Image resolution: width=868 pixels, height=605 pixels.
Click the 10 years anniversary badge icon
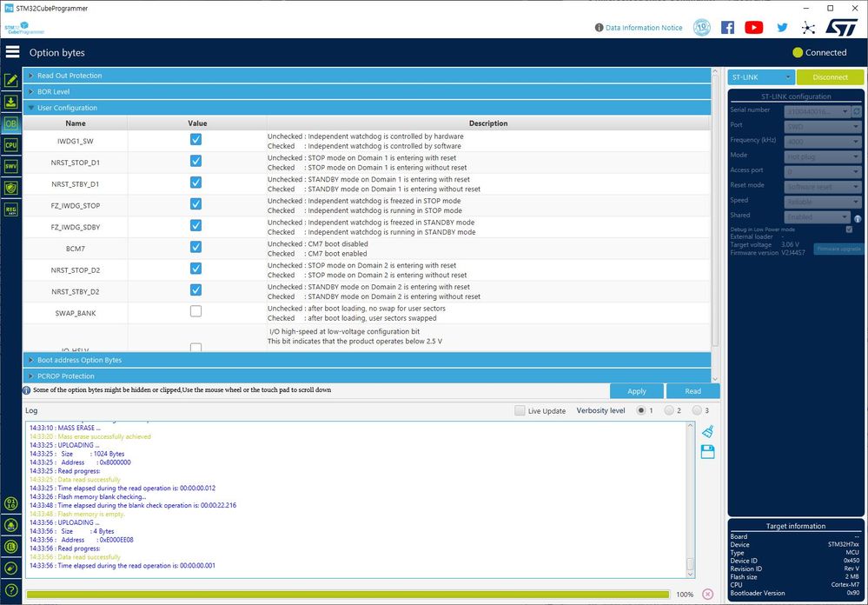[x=702, y=27]
